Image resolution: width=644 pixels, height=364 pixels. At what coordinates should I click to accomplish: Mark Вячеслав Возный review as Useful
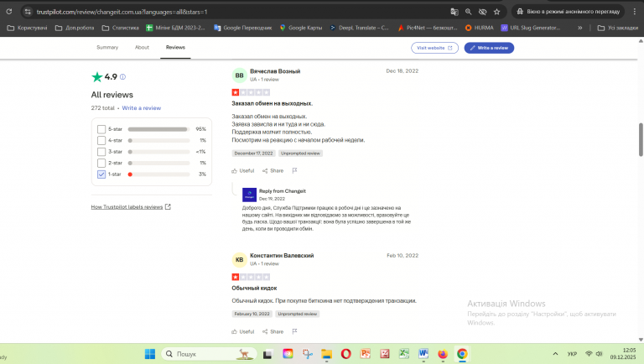243,170
